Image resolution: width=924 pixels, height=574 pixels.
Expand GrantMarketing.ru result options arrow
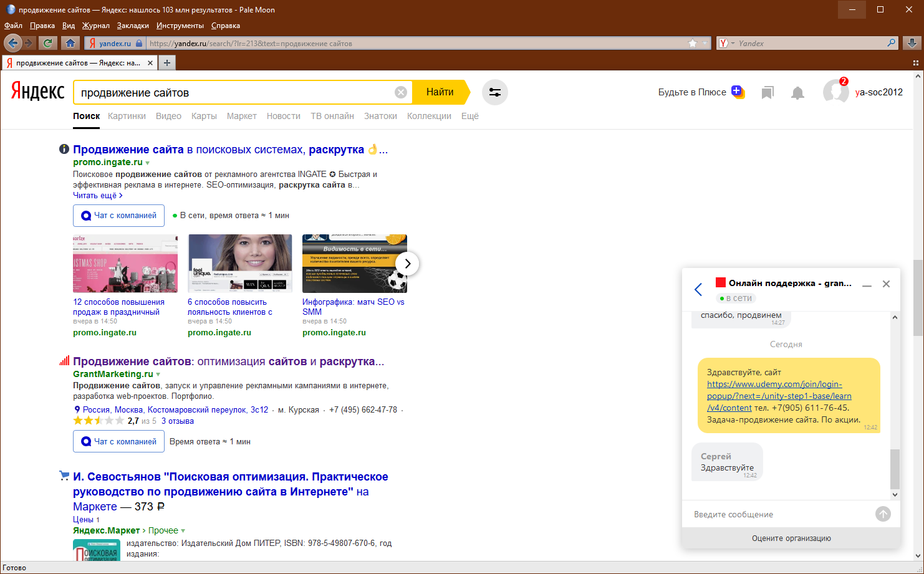(158, 375)
